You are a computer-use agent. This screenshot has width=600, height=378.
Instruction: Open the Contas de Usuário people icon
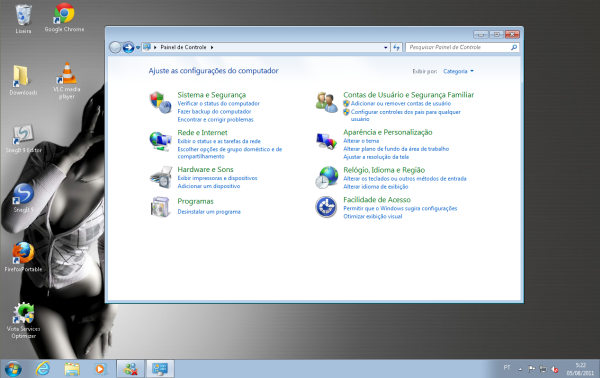327,102
